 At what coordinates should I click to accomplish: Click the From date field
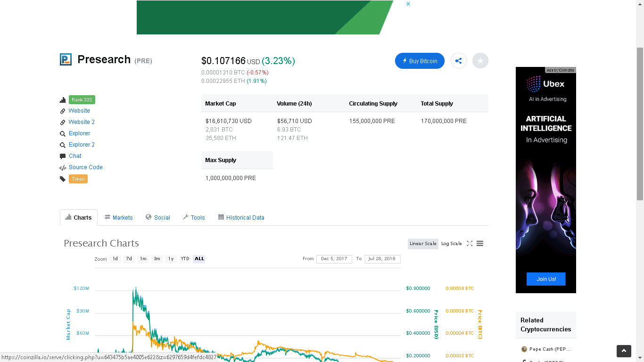pos(334,259)
